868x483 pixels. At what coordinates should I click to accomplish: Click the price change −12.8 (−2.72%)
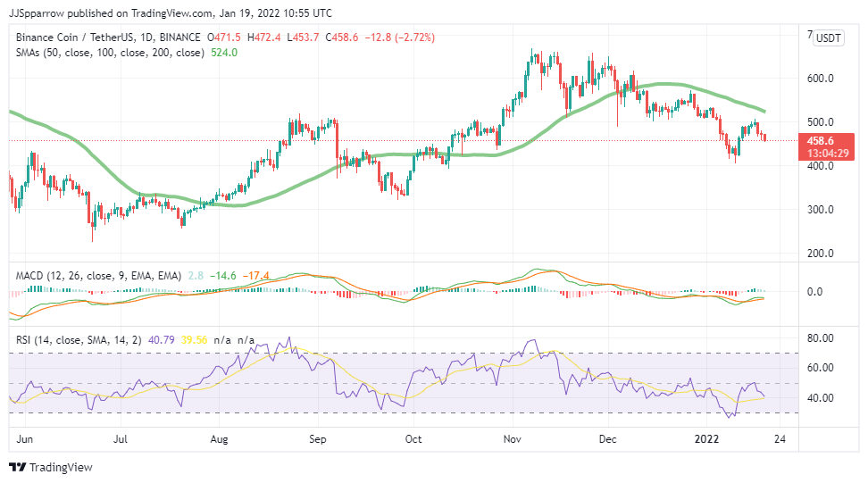pos(400,37)
